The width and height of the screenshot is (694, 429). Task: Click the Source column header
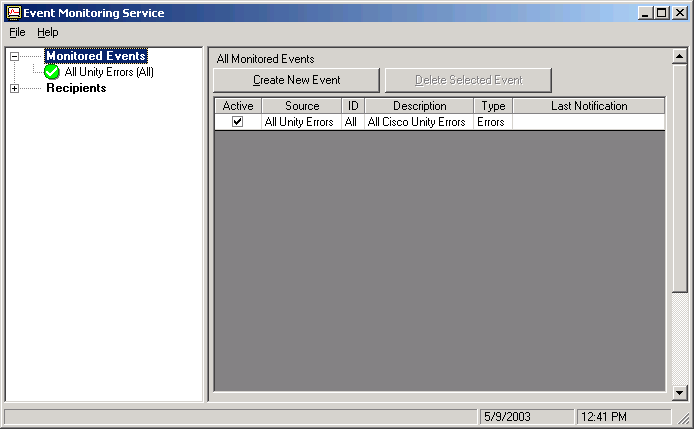(x=302, y=106)
